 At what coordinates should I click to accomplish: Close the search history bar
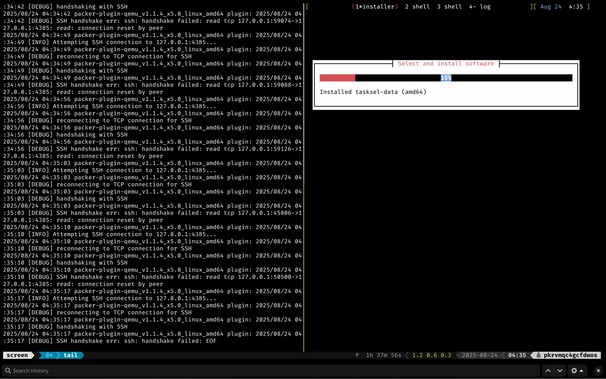click(x=598, y=371)
